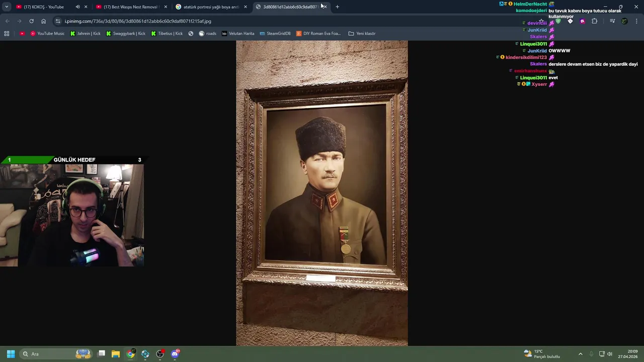The image size is (644, 362).
Task: Switch to Best Wasps Nest Removal tab
Action: click(x=130, y=7)
